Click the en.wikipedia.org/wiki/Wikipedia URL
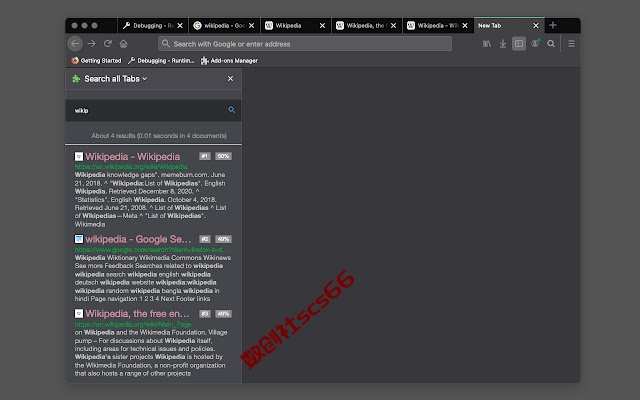 click(131, 167)
